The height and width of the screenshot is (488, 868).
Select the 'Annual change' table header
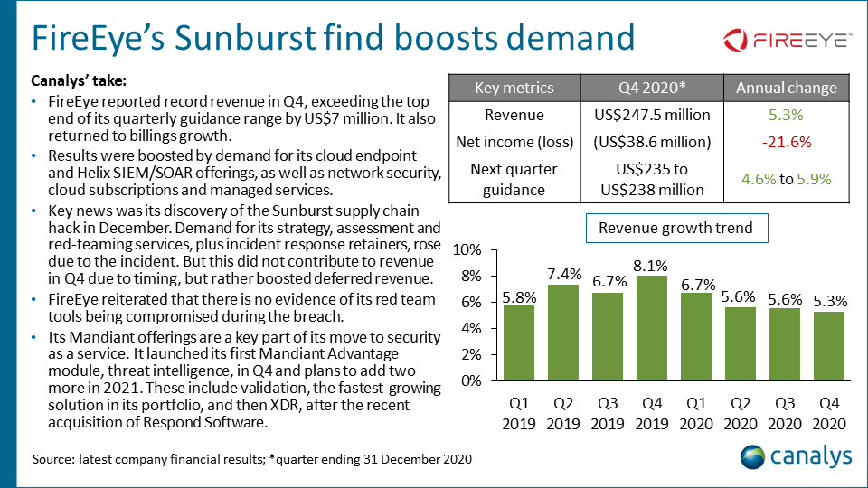point(786,88)
